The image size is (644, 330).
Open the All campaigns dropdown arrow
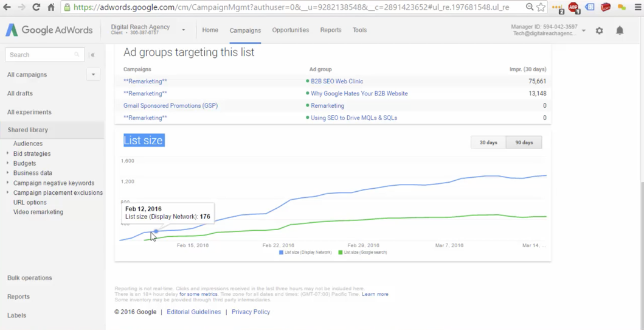tap(93, 74)
